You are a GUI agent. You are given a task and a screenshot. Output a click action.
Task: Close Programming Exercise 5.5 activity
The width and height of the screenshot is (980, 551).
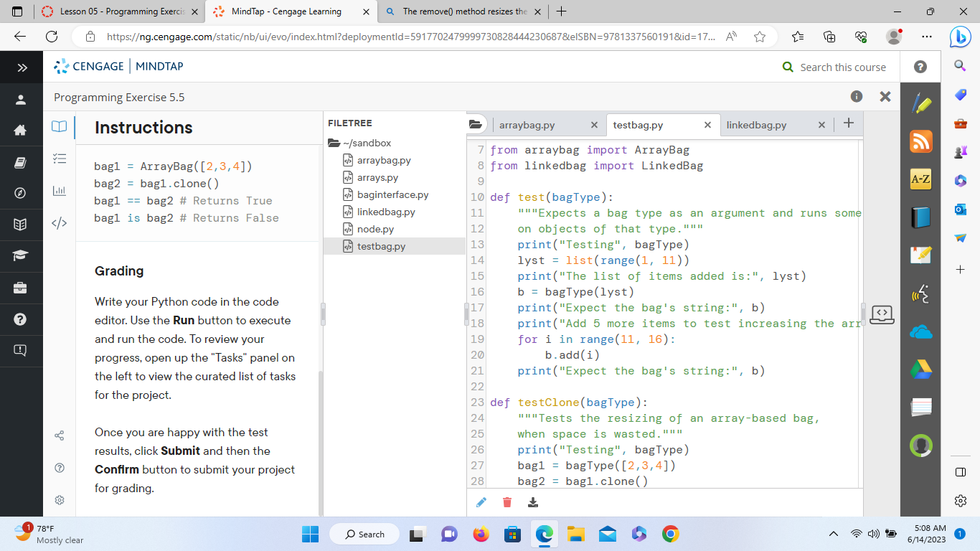click(x=885, y=96)
